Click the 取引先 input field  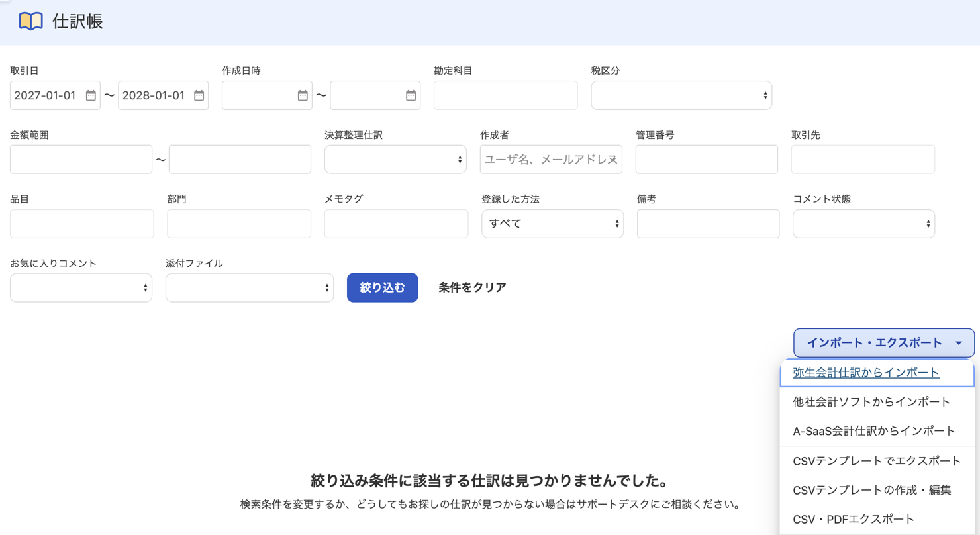pos(863,160)
